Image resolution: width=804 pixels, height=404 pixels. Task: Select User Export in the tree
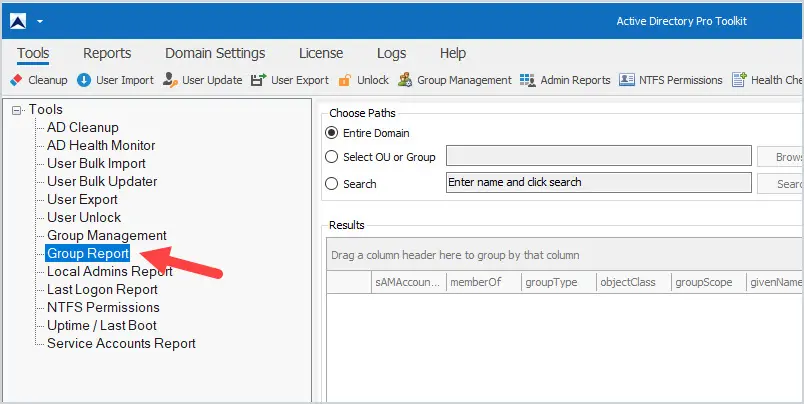(82, 199)
